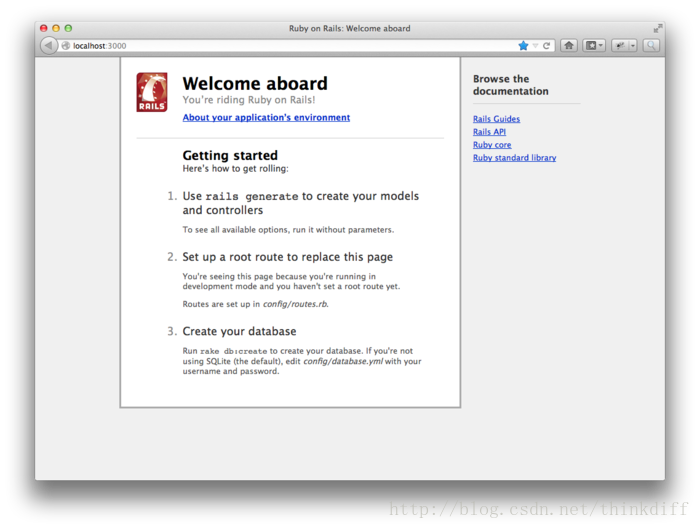Click the 'Create your database' step
The width and height of the screenshot is (700, 529).
239,331
